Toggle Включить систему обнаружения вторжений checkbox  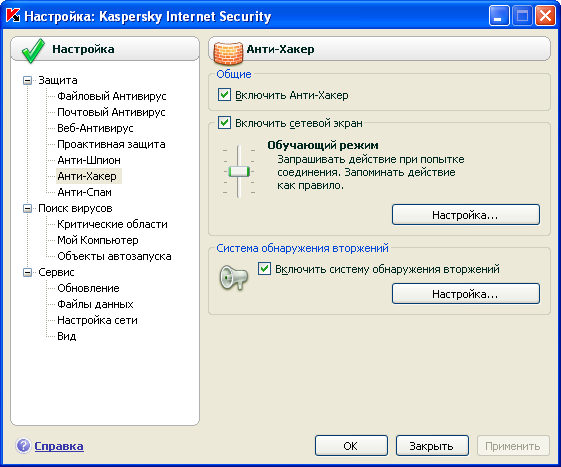[x=264, y=269]
